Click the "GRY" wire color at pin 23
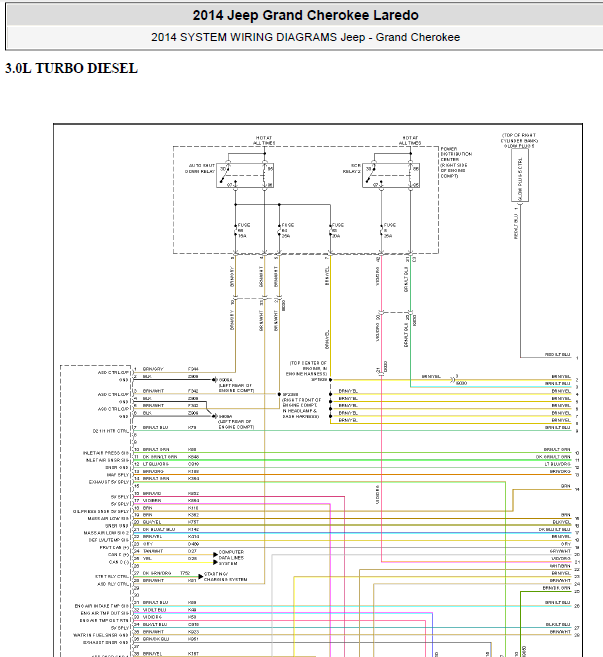This screenshot has height=657, width=603. [148, 544]
